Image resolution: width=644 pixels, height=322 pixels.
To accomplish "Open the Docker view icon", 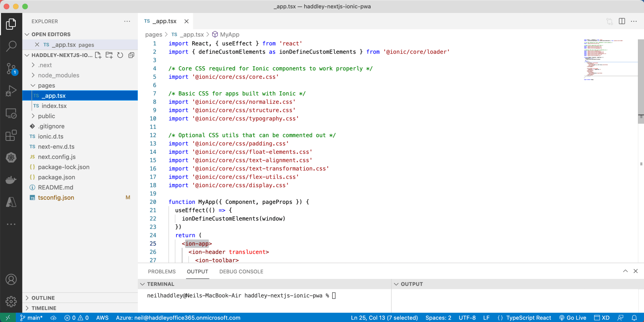I will tap(11, 180).
